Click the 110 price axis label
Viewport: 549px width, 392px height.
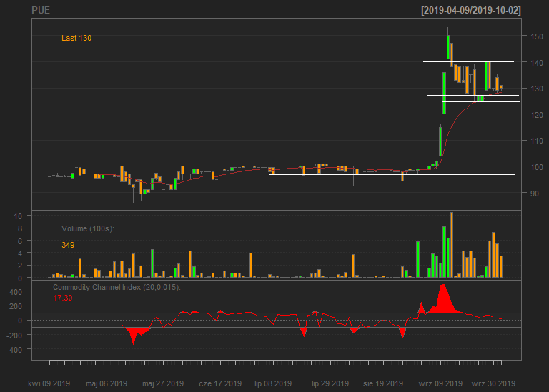[x=537, y=141]
